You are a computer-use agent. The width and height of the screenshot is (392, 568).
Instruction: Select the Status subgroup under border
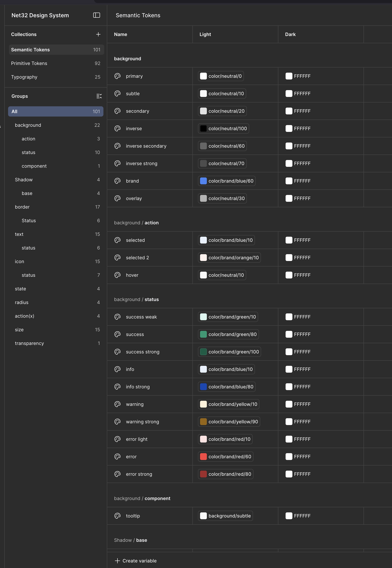tap(56, 221)
